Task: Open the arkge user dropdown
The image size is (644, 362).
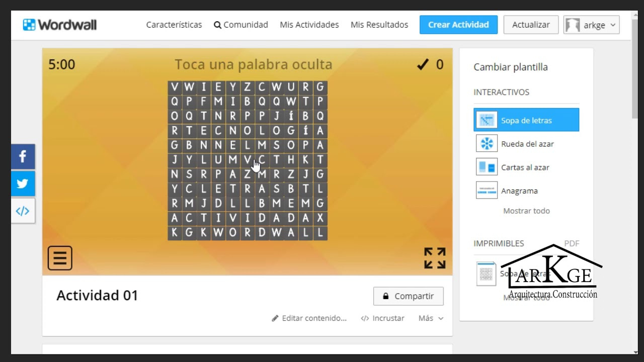Action: click(x=592, y=25)
